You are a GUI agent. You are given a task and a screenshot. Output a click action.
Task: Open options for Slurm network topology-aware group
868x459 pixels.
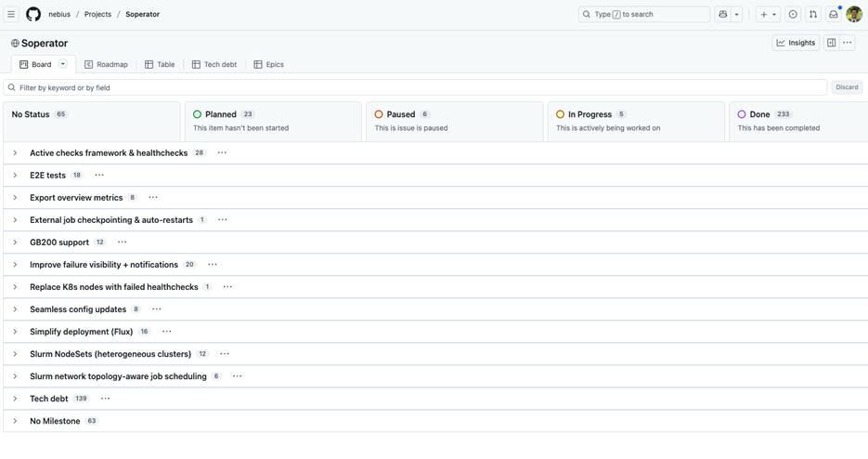[238, 376]
